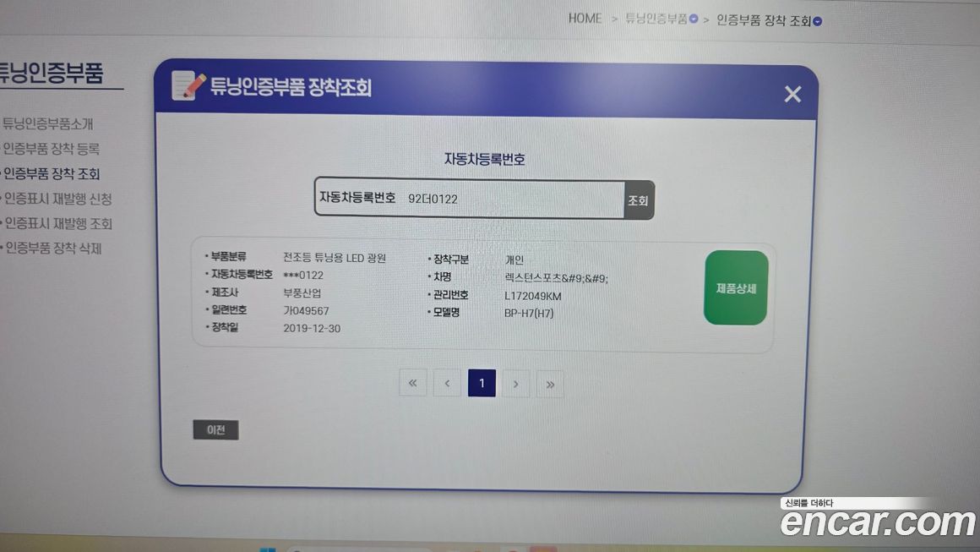Expand the 튜닝인증부품 breadcrumb dropdown arrow
The image size is (980, 552).
click(694, 19)
